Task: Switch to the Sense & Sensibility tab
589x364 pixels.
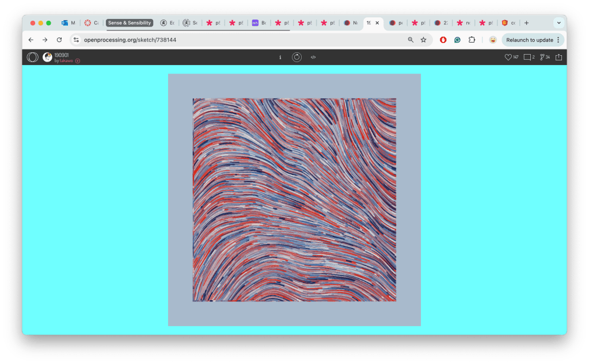Action: pyautogui.click(x=130, y=23)
